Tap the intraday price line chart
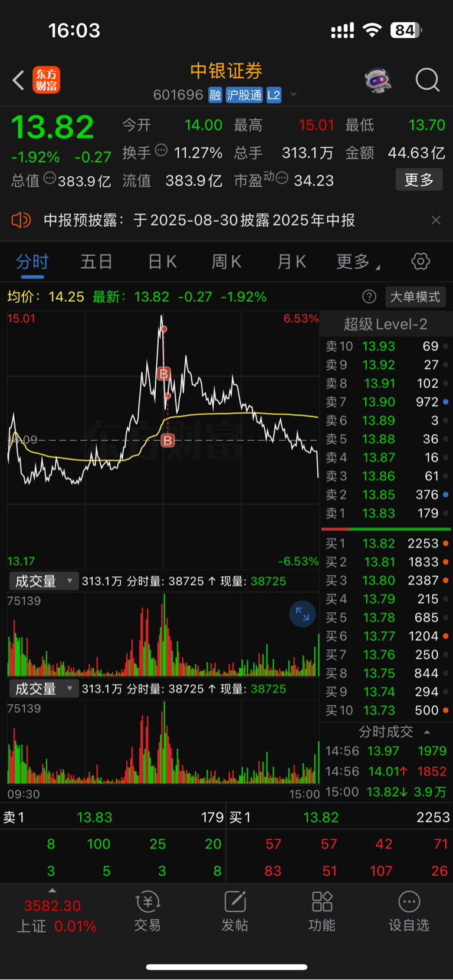This screenshot has height=980, width=453. [x=163, y=440]
